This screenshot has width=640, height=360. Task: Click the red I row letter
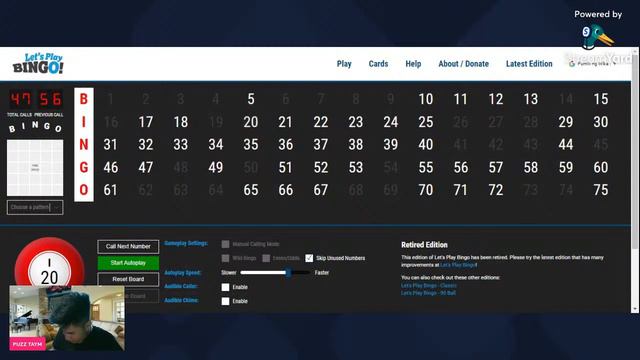pos(84,122)
